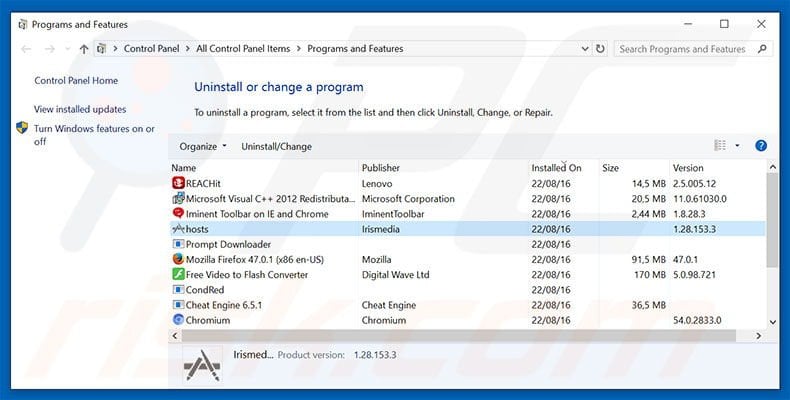The width and height of the screenshot is (790, 400).
Task: Click the vertical scrollbar thumb
Action: pyautogui.click(x=772, y=220)
